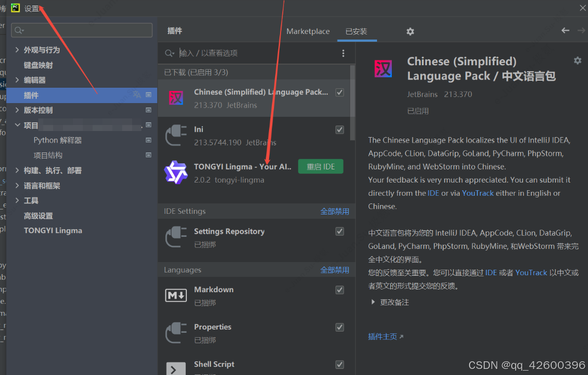Click project-level marker icon on 项目 row

click(149, 125)
